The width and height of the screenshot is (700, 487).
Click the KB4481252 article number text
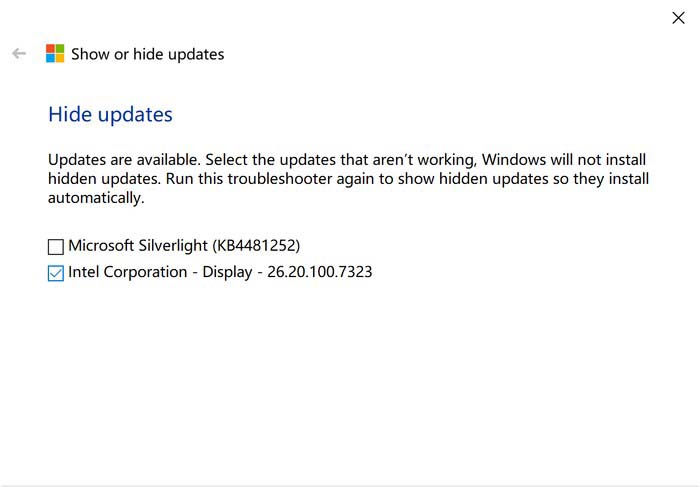click(x=256, y=245)
